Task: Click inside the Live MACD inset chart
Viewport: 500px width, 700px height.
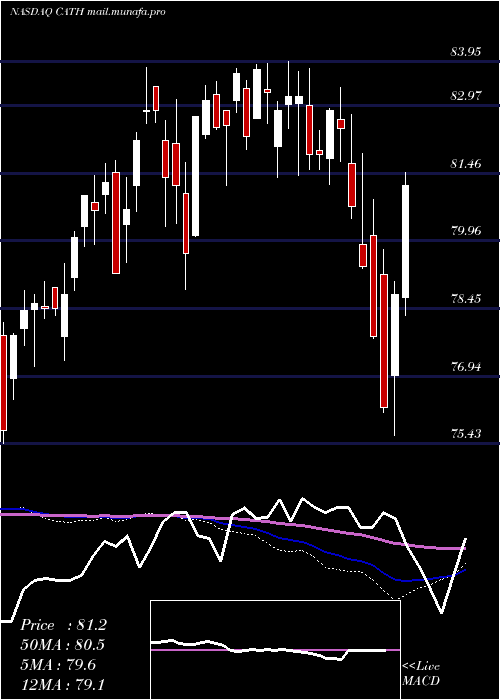Action: tap(275, 650)
